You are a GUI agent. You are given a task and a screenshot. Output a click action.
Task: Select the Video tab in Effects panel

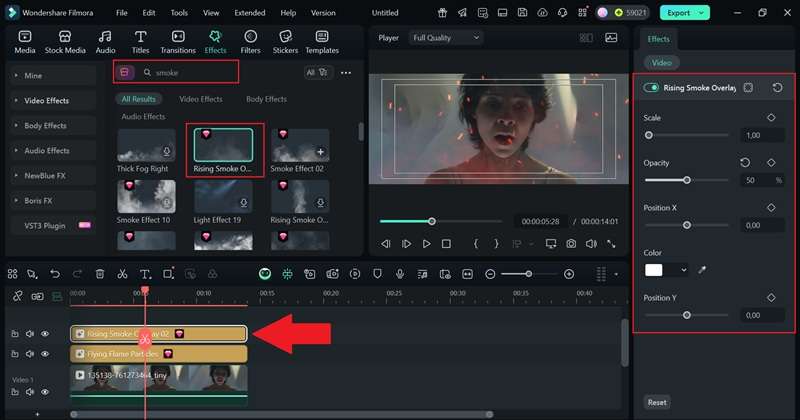pos(661,63)
